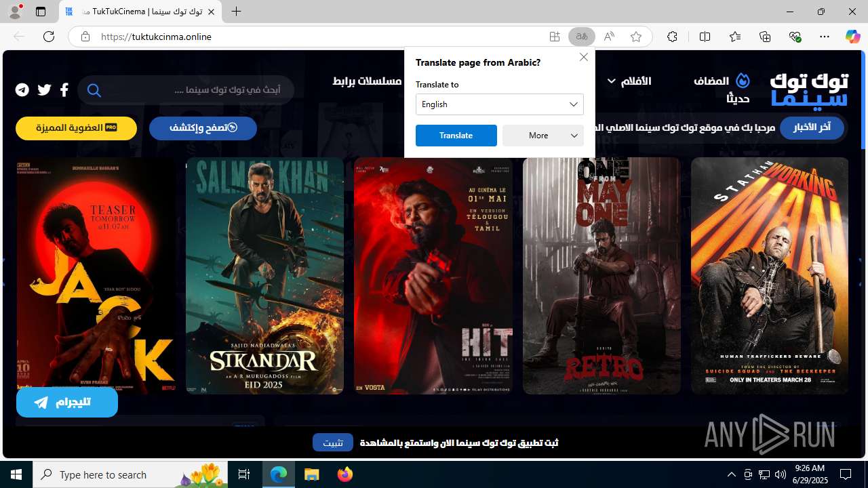Click the تصفح وإكتشف button
Viewport: 868px width, 488px height.
click(x=203, y=128)
